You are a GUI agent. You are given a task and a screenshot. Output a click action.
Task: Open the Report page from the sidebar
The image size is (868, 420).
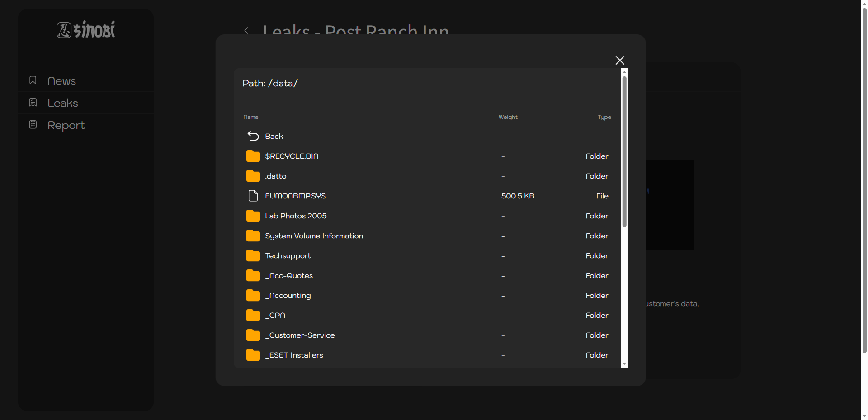(x=66, y=125)
